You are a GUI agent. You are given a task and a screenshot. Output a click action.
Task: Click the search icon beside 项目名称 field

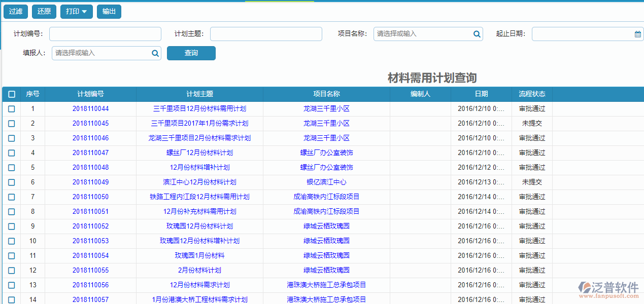coord(476,34)
